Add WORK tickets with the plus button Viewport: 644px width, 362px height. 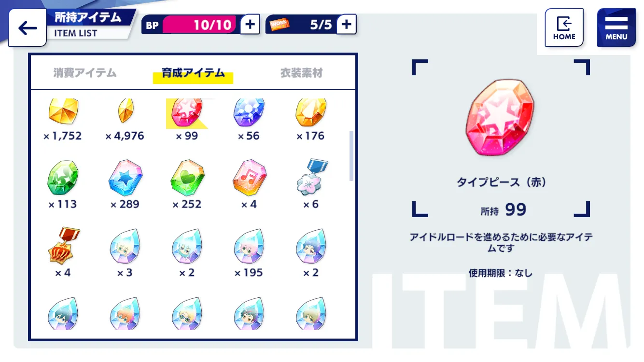pos(346,24)
